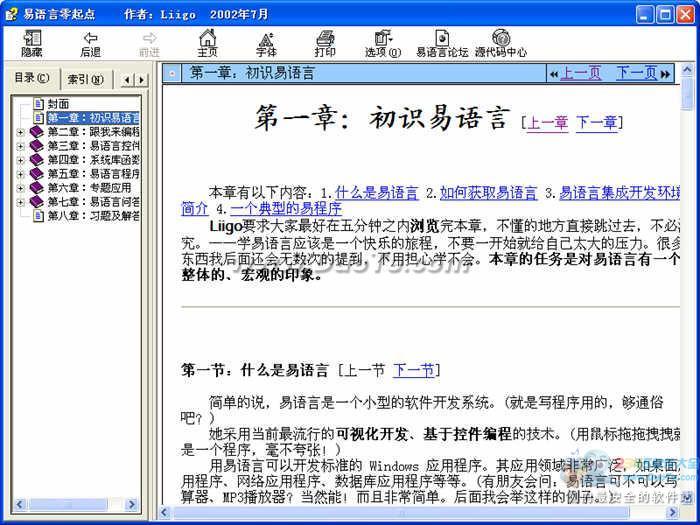Maximize the help window

click(x=664, y=14)
